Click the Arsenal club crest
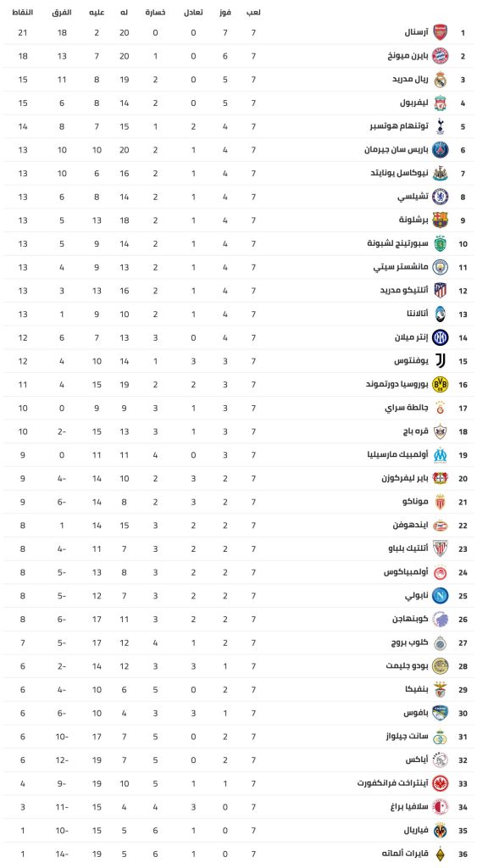The width and height of the screenshot is (477, 868). (x=440, y=33)
